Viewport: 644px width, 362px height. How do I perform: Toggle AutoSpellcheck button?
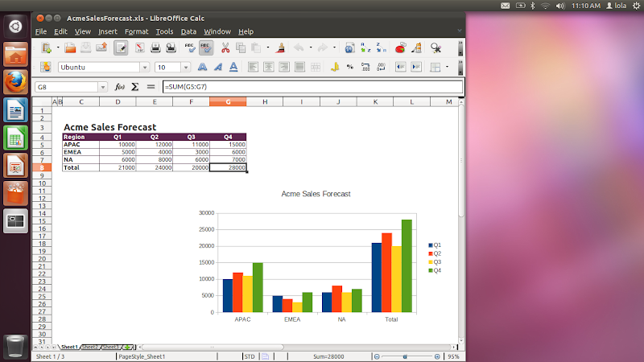(x=206, y=48)
